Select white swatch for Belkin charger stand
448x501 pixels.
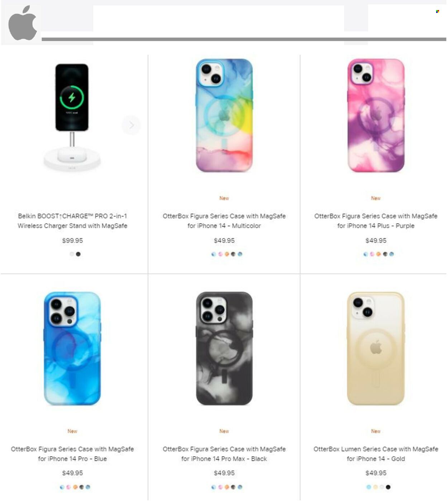click(x=72, y=254)
